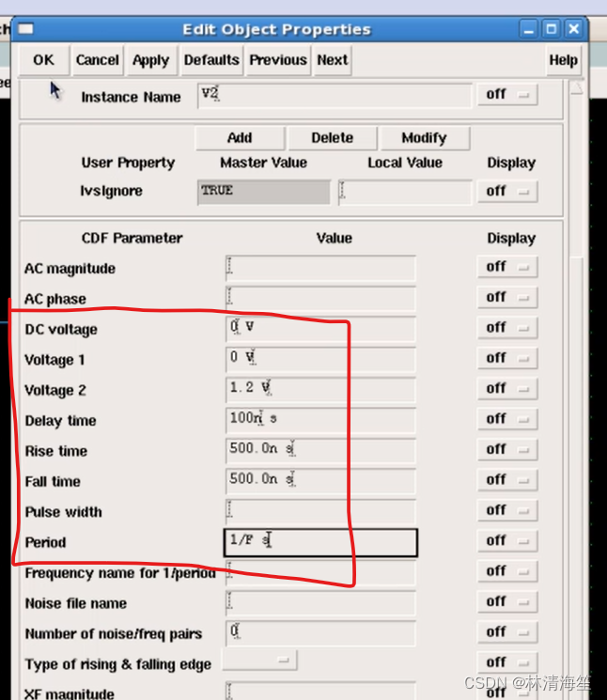Screen dimensions: 607x700
Task: Go to Previous object
Action: pos(278,60)
